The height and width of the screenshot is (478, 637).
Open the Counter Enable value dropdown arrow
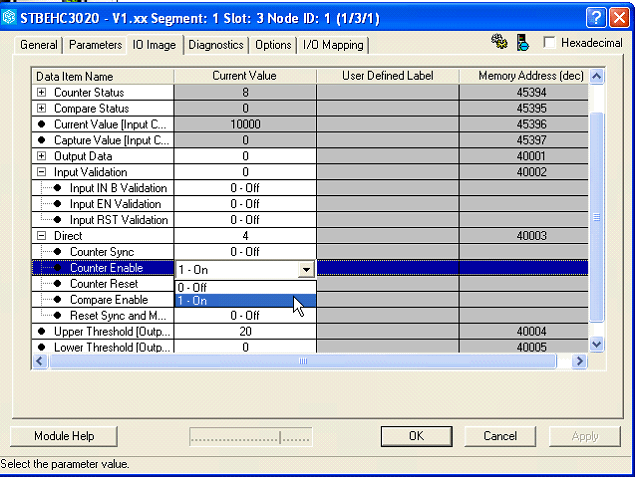[306, 269]
